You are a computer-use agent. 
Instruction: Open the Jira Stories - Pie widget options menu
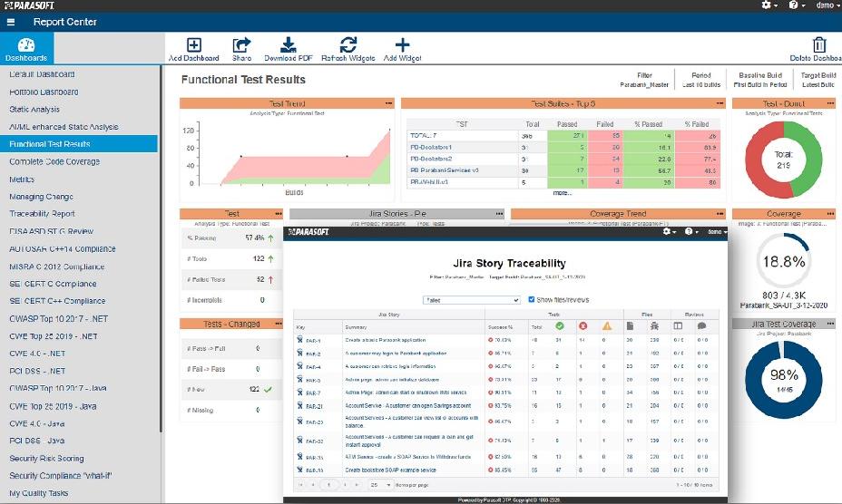(499, 214)
